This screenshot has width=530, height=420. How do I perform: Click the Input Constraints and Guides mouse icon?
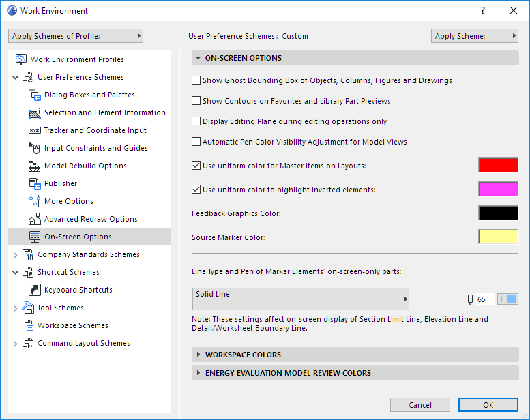pyautogui.click(x=35, y=148)
